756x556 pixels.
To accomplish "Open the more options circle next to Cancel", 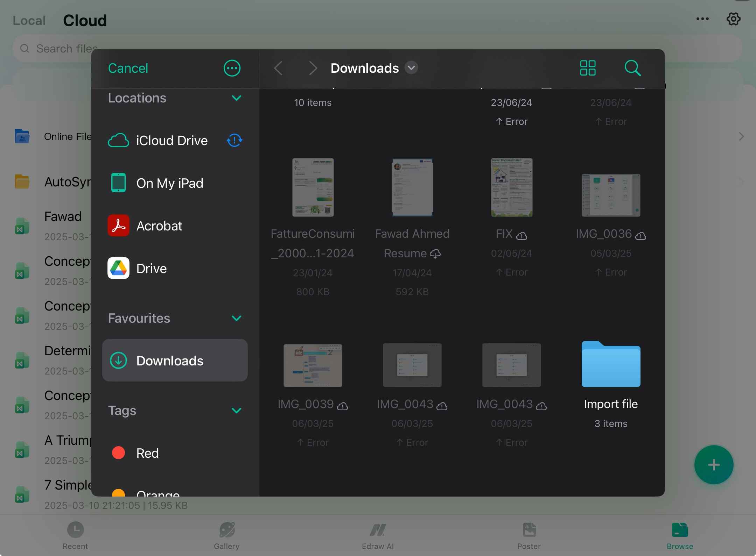I will (x=232, y=68).
